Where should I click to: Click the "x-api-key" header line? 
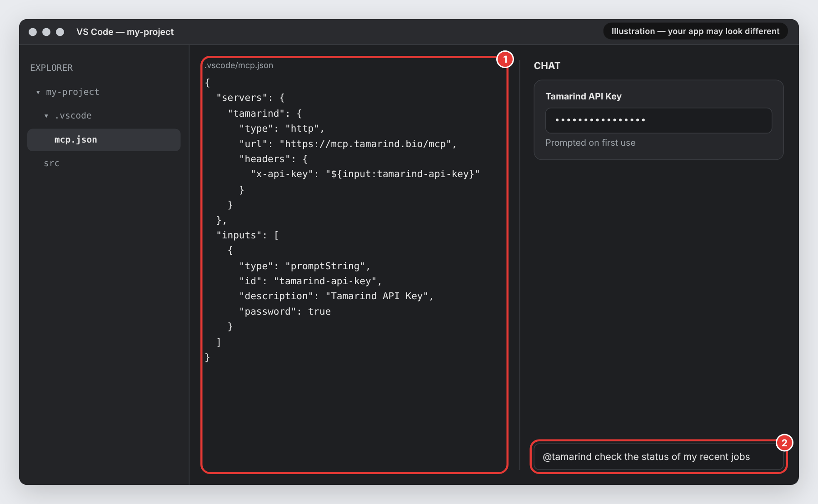click(365, 174)
